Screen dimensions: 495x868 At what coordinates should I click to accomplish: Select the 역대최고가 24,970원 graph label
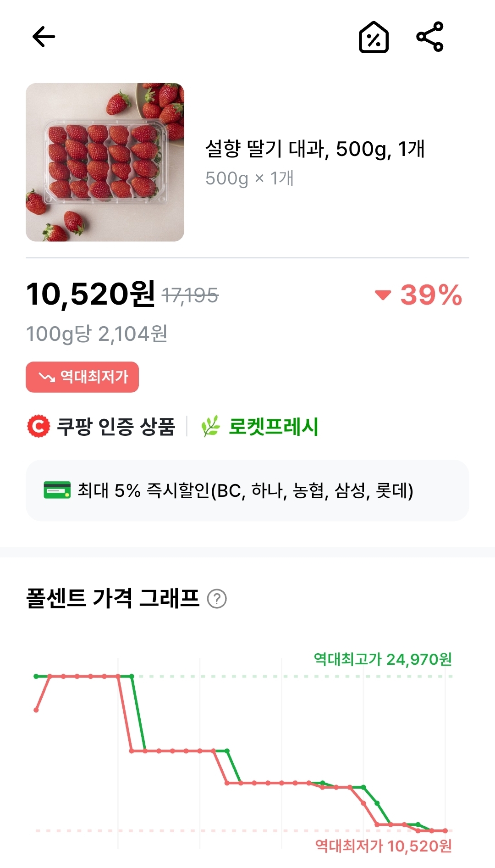[383, 659]
